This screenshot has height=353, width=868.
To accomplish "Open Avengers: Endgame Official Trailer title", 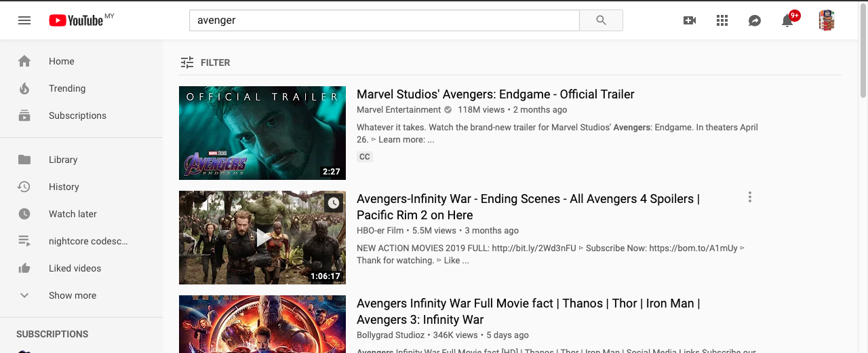I will point(496,94).
